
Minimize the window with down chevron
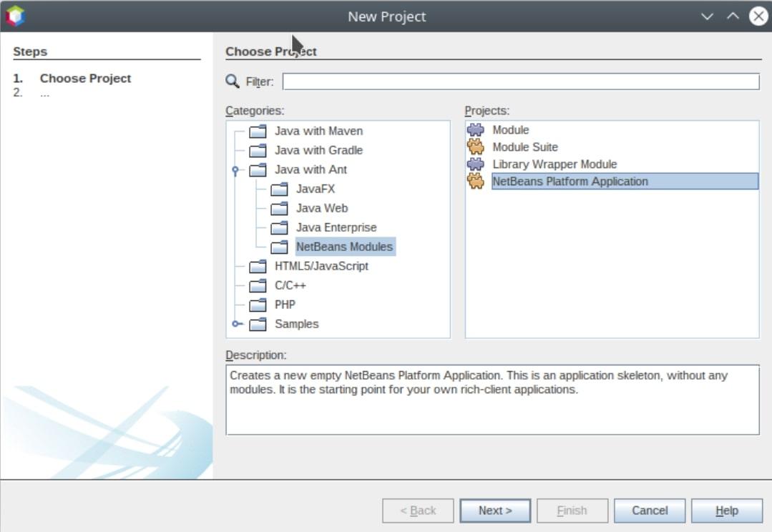coord(707,16)
